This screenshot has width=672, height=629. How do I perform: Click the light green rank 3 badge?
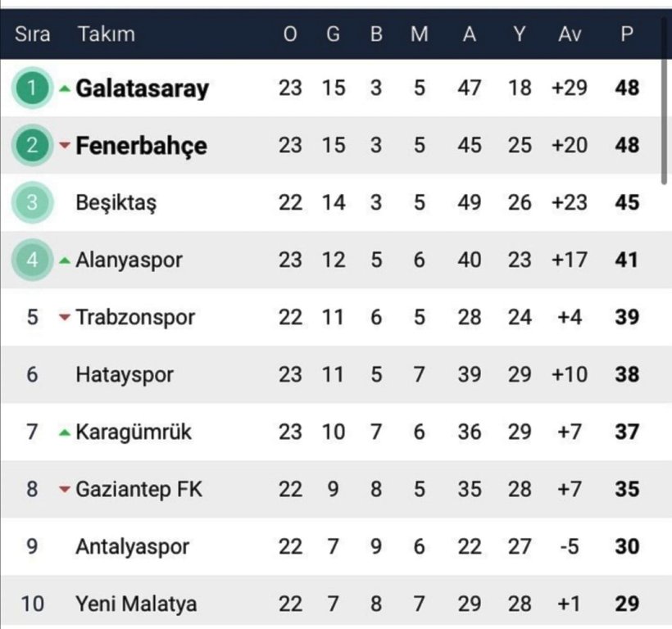pyautogui.click(x=32, y=202)
